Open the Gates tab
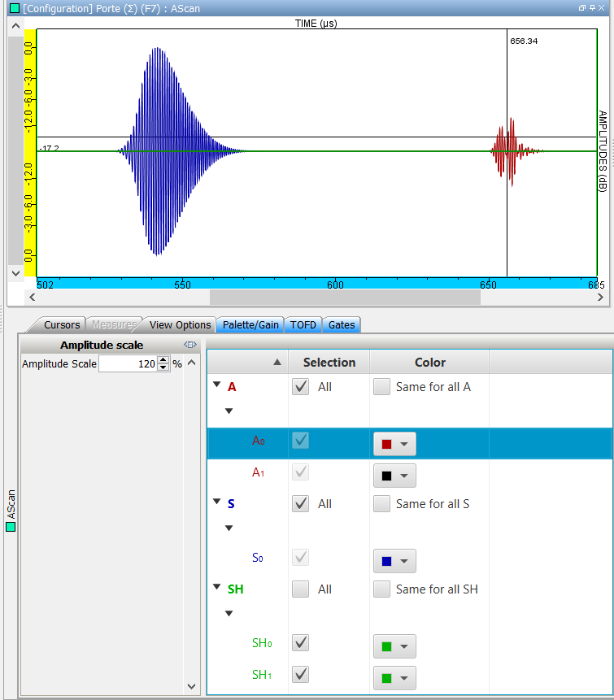This screenshot has height=700, width=614. coord(342,324)
